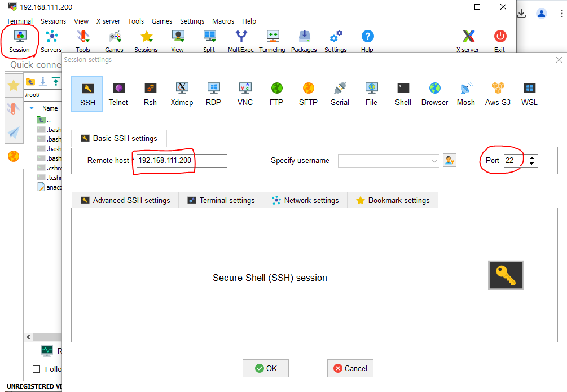567x392 pixels.
Task: Open the Tools toolbar icon
Action: click(83, 41)
